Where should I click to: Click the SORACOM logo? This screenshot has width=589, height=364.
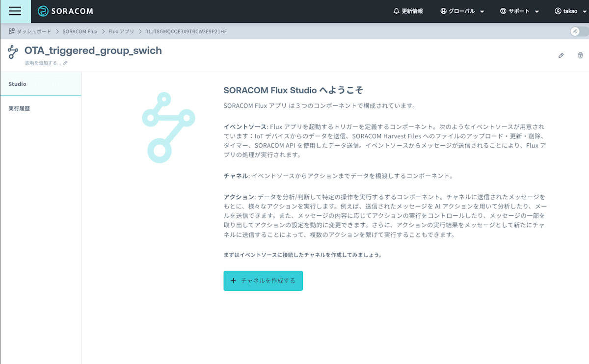point(65,11)
